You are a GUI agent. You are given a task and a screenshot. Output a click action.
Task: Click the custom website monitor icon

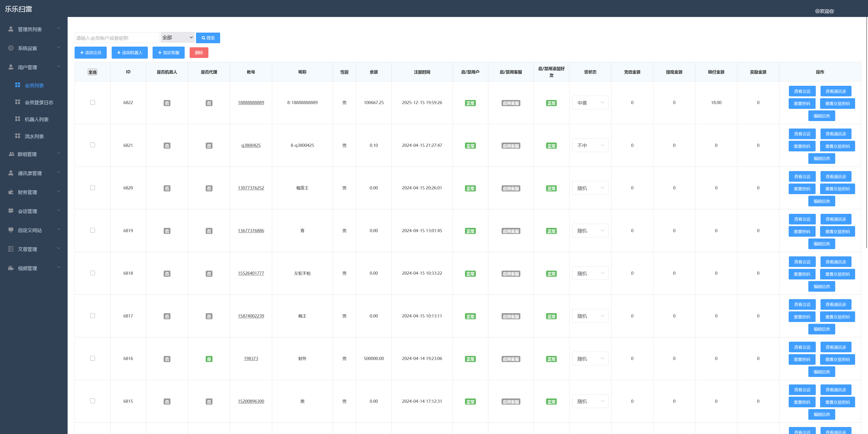click(11, 230)
